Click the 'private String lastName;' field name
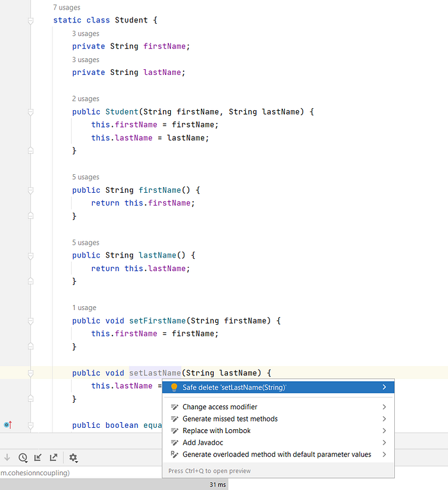The image size is (448, 490). tap(162, 72)
